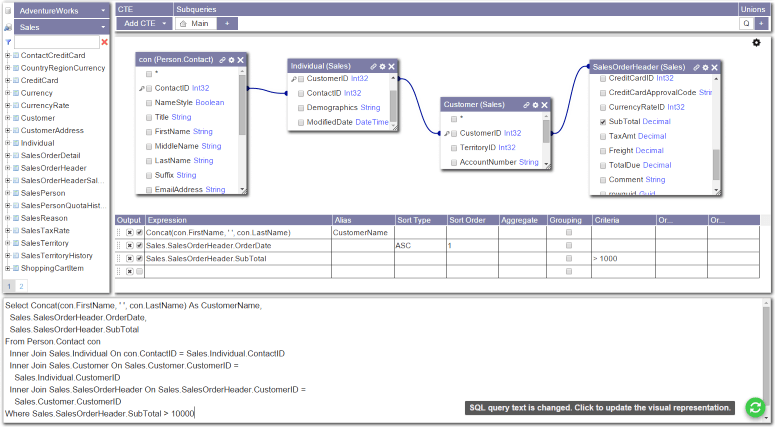Click the '> 1000' criteria cell
Image resolution: width=775 pixels, height=427 pixels.
click(x=624, y=258)
